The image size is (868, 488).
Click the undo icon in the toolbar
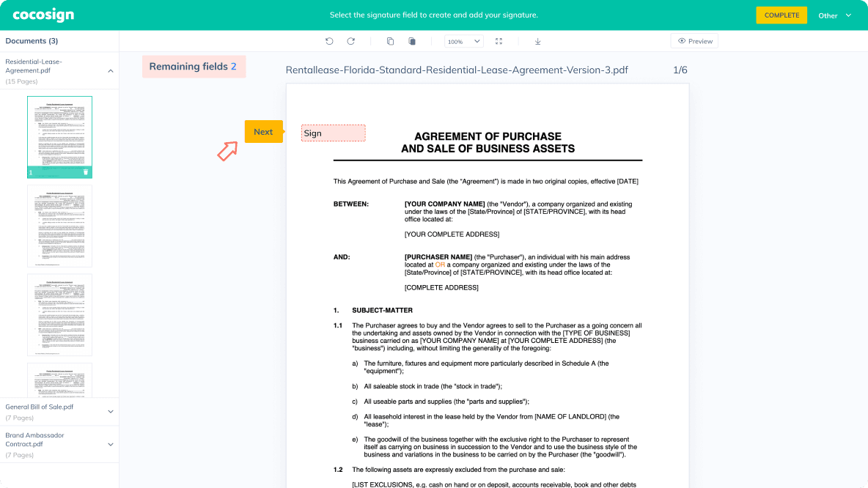[329, 41]
